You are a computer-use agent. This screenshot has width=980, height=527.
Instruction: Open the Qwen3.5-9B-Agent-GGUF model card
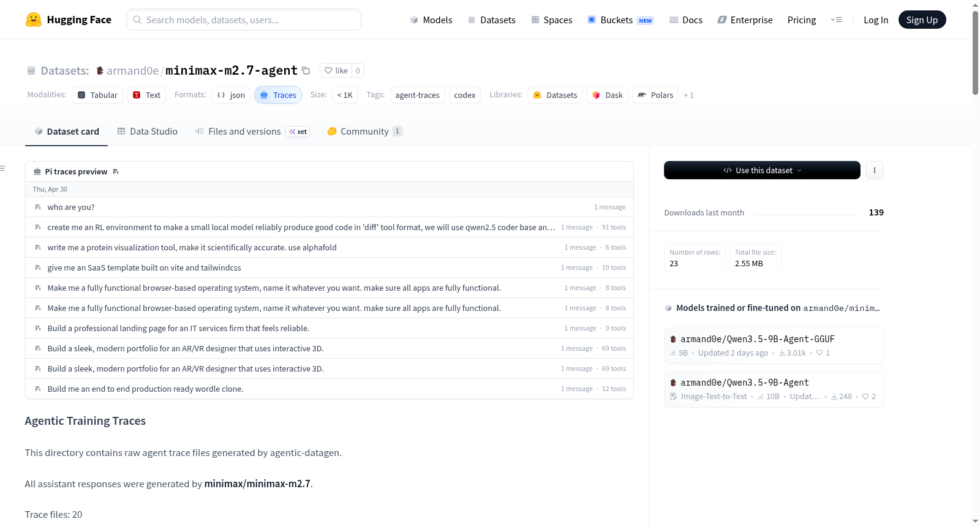[774, 346]
